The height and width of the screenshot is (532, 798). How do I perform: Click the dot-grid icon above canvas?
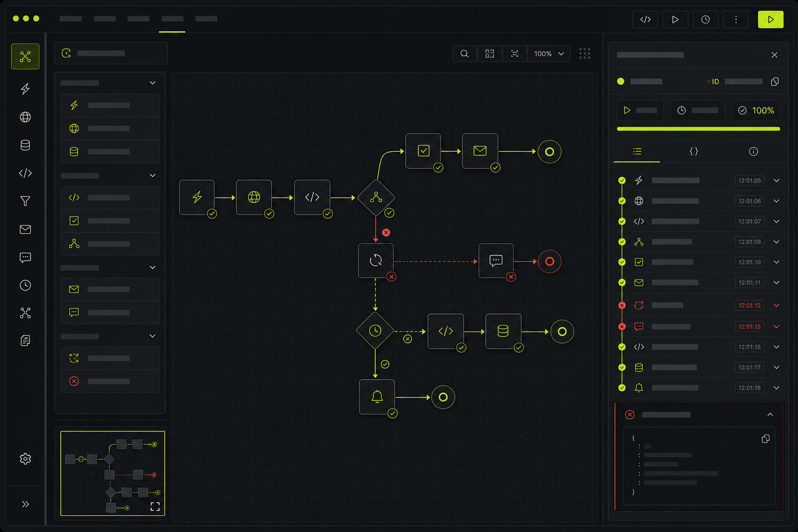[584, 54]
